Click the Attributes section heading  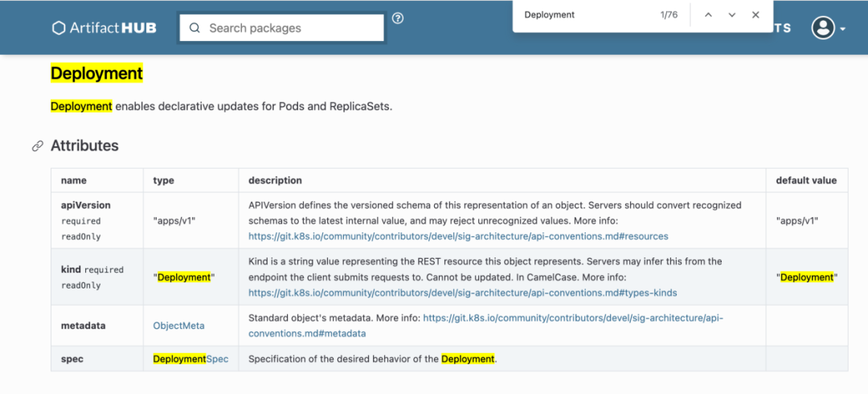click(84, 146)
